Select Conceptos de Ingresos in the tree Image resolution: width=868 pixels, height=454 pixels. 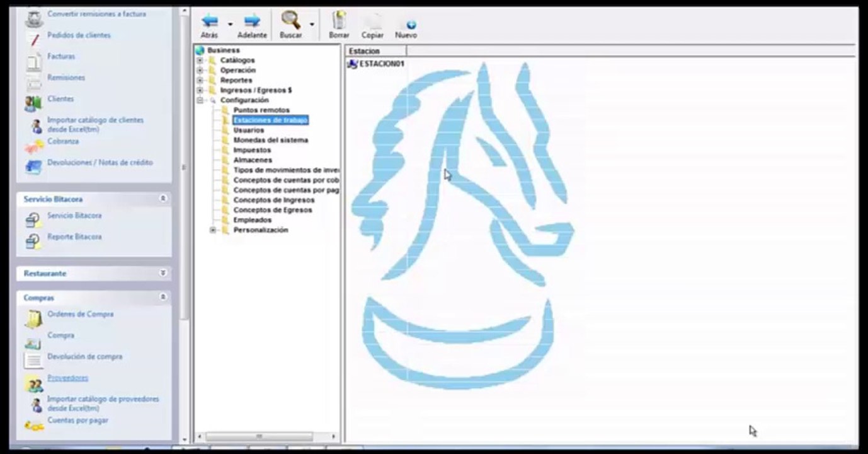(x=274, y=200)
